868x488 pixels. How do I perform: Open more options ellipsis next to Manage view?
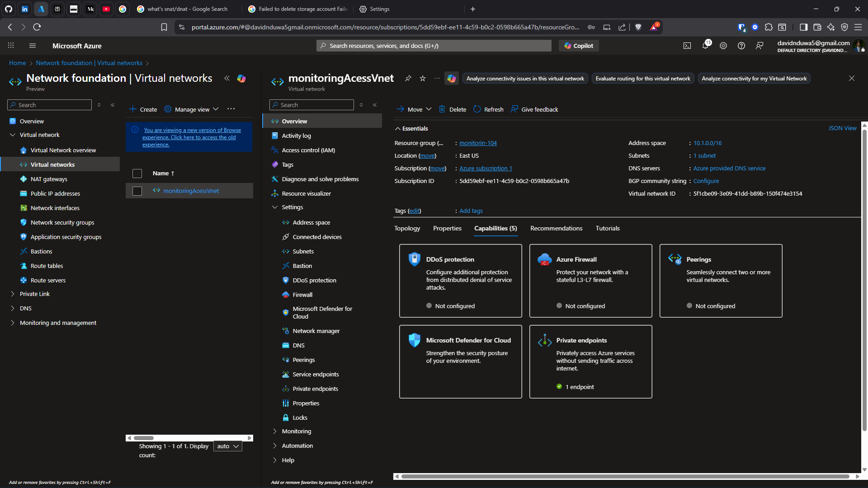[231, 109]
